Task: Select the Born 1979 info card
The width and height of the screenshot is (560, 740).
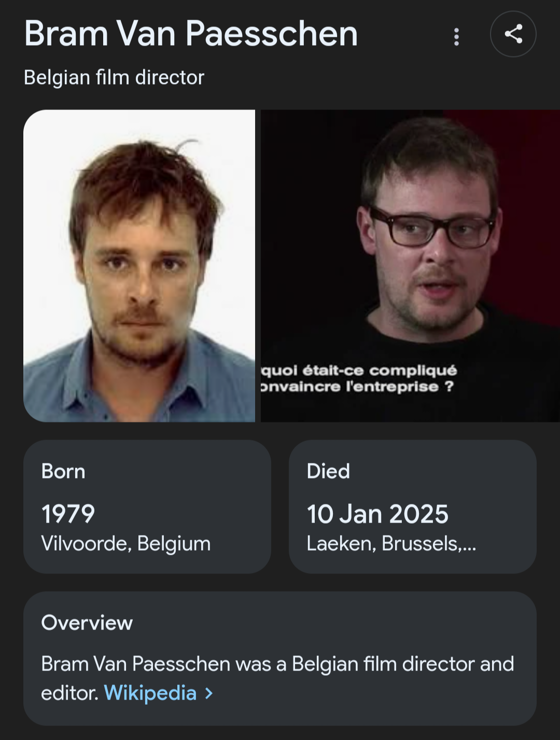Action: [147, 506]
